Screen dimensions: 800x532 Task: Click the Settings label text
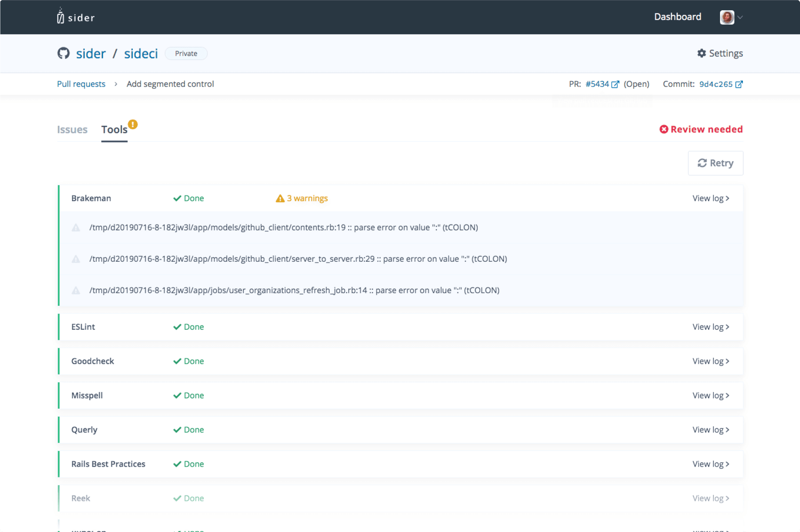[x=726, y=53]
